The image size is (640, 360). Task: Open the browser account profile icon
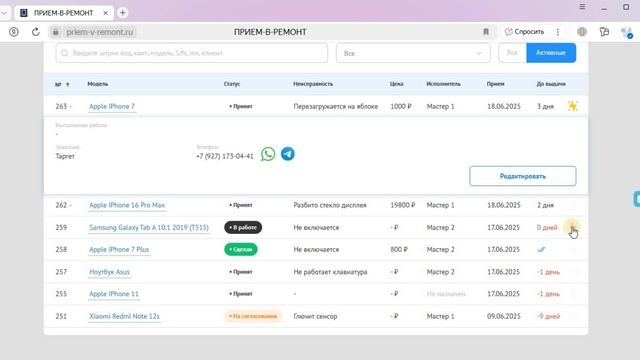14,32
